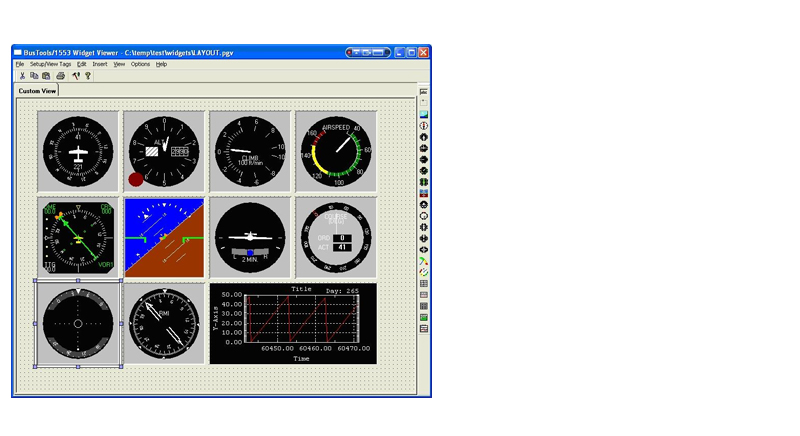800x436 pixels.
Task: Print the layout using printer icon
Action: pyautogui.click(x=61, y=75)
